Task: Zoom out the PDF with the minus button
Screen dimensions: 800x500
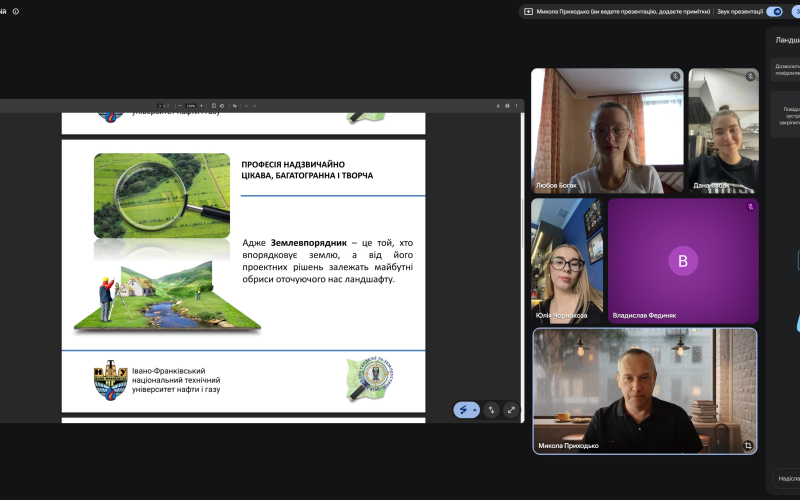Action: 180,106
